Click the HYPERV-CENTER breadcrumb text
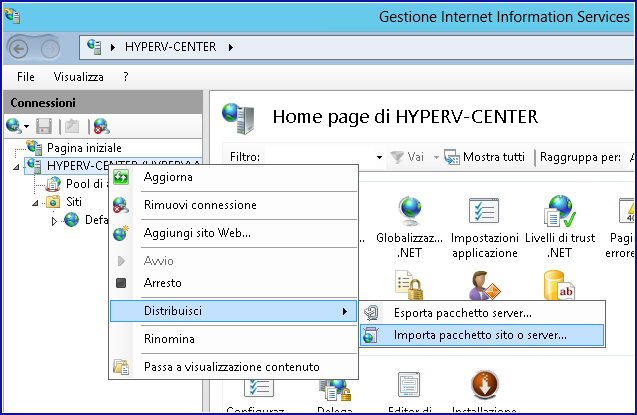637x415 pixels. tap(171, 47)
